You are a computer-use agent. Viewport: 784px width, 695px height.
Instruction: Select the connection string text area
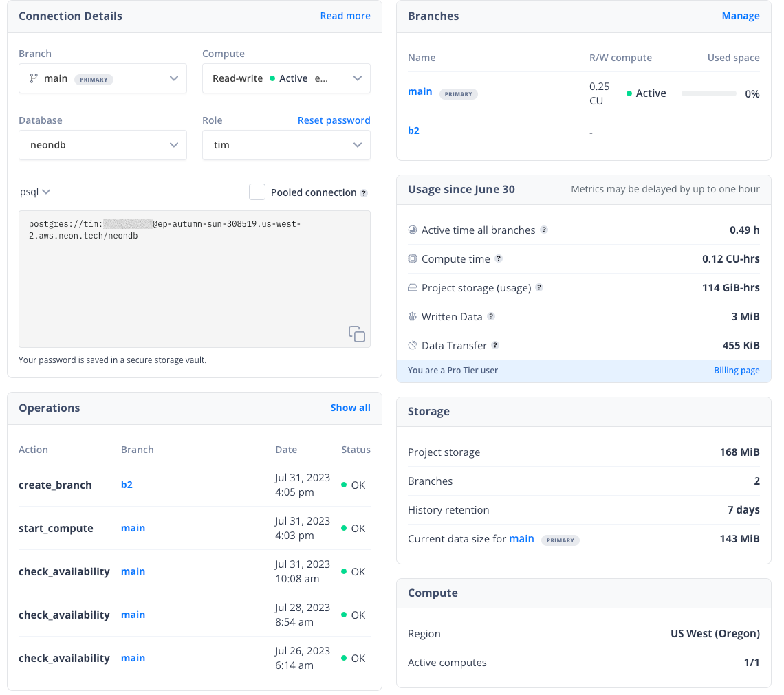(x=195, y=278)
